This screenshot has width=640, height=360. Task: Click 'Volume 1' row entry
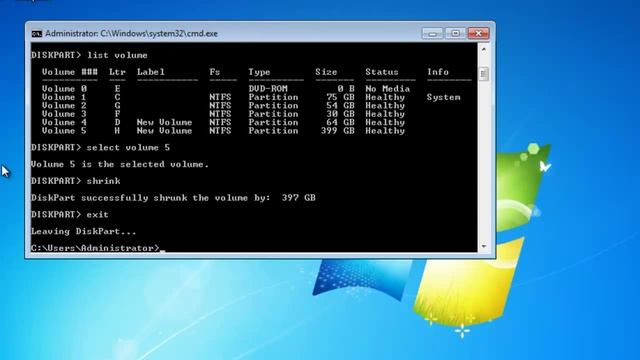tap(64, 97)
